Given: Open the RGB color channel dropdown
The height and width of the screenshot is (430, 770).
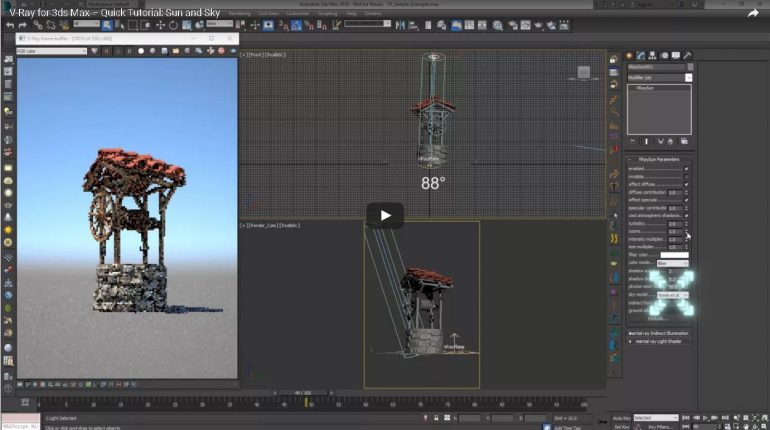Looking at the screenshot, I should coord(52,51).
